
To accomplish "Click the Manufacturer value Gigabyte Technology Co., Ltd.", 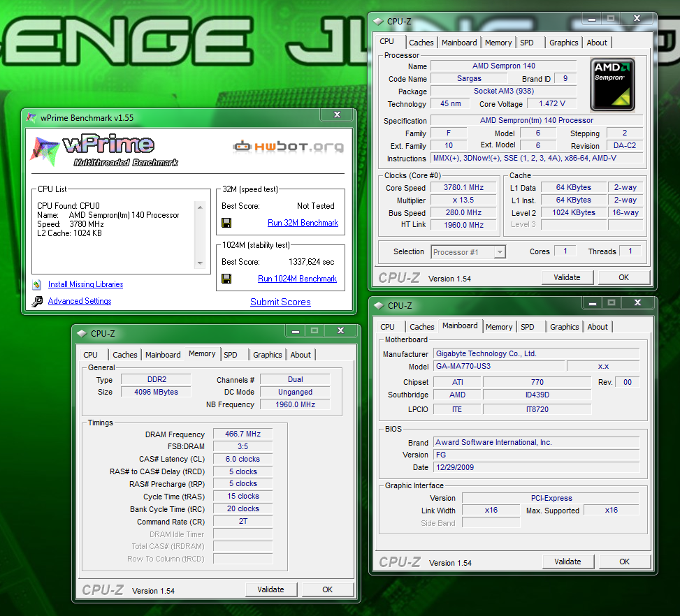I will tap(537, 353).
